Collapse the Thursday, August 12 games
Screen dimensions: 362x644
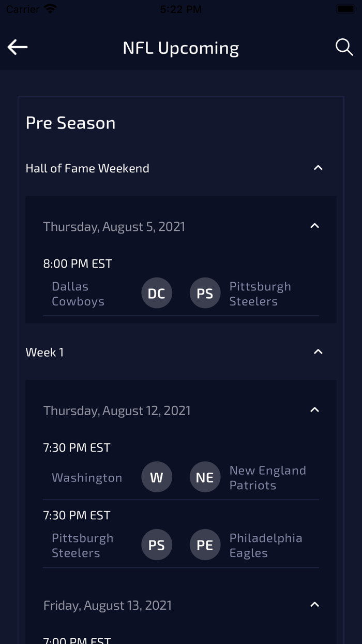coord(314,410)
